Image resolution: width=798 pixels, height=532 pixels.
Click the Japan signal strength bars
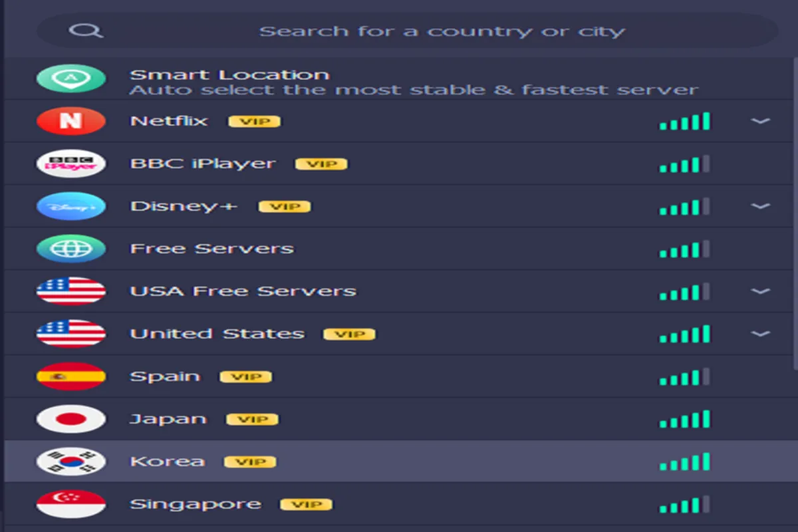pos(685,419)
